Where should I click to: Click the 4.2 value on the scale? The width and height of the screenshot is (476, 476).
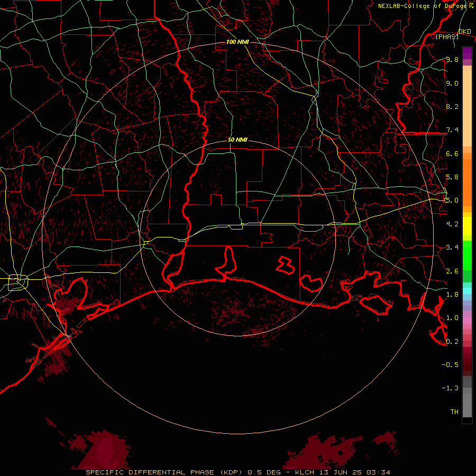tap(452, 224)
